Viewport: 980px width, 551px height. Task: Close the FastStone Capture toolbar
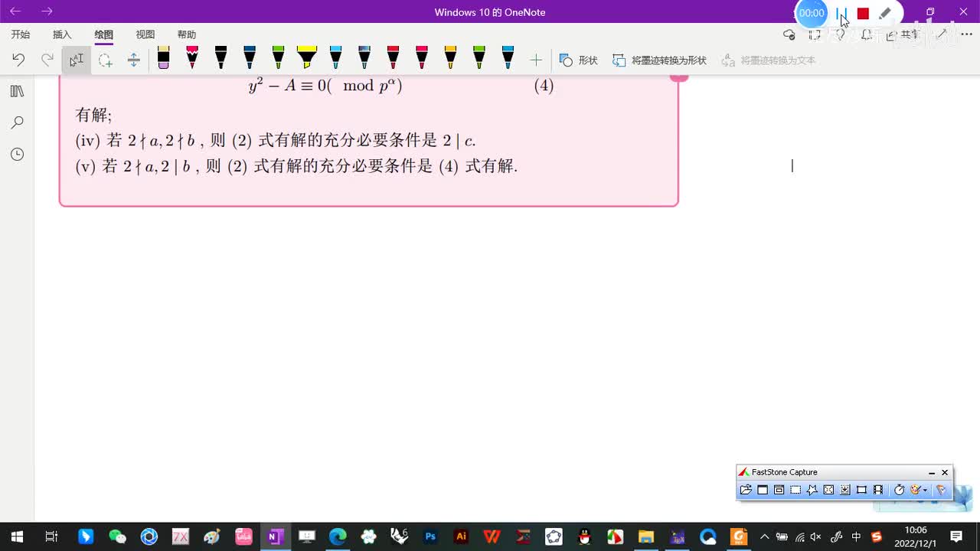pos(945,472)
